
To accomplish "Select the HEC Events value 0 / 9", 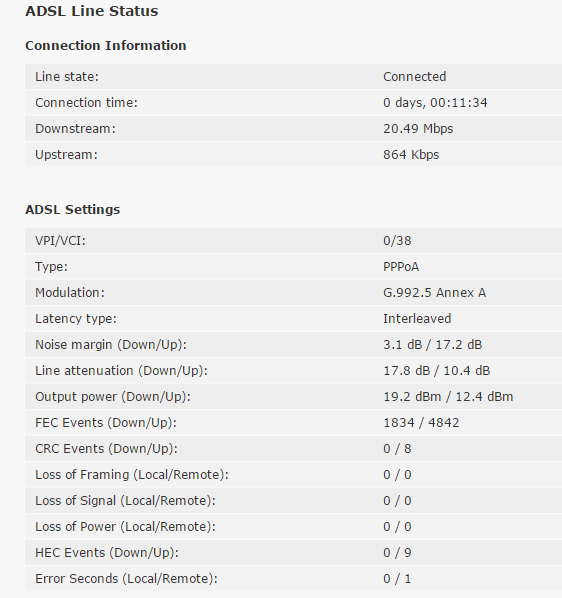I will tap(397, 553).
